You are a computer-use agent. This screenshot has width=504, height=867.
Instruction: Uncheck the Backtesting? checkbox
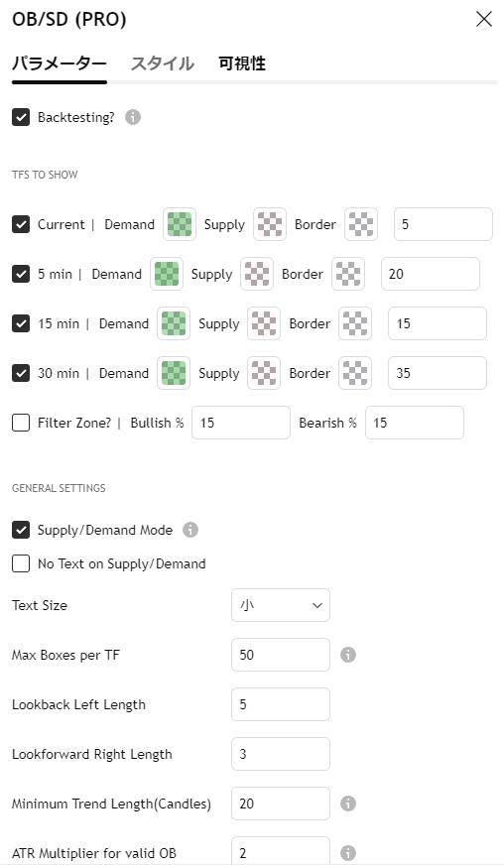[21, 117]
